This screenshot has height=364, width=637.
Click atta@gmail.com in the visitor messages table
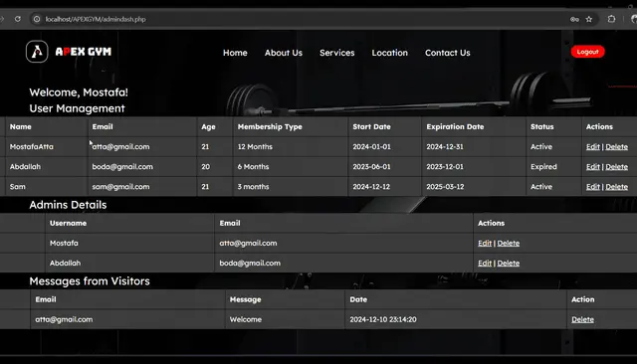(64, 319)
